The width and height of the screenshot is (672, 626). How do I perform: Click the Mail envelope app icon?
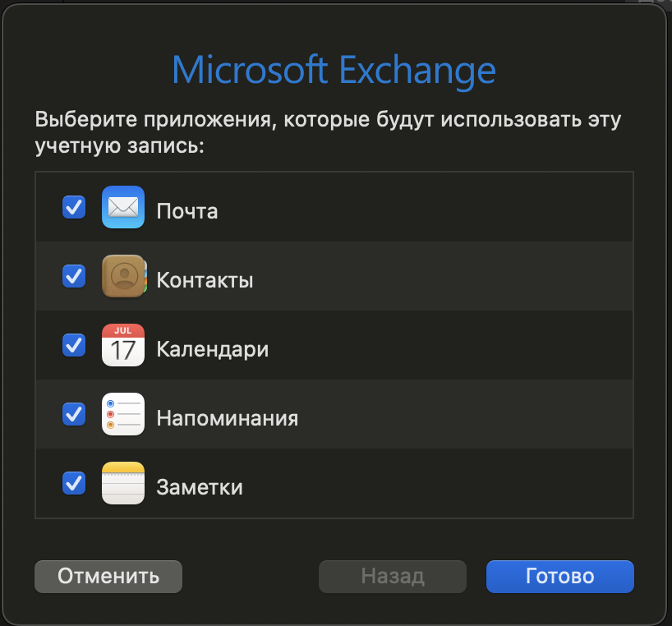point(123,207)
